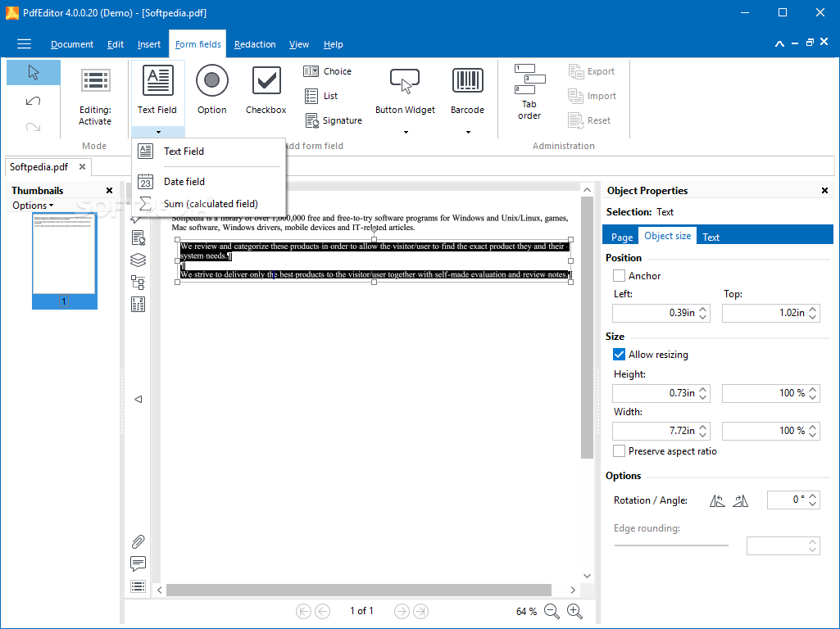Open Thumbnails Options dropdown
Screen dimensions: 840x629
(x=33, y=206)
